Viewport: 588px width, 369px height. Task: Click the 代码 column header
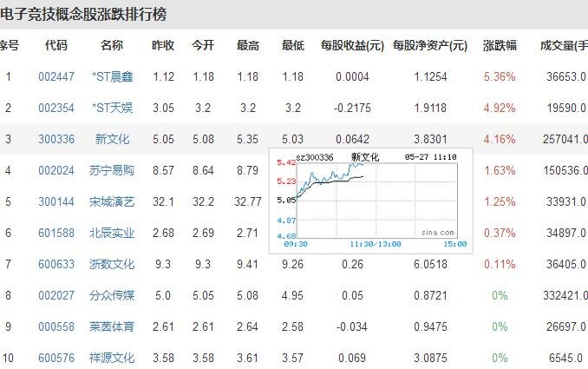click(56, 45)
